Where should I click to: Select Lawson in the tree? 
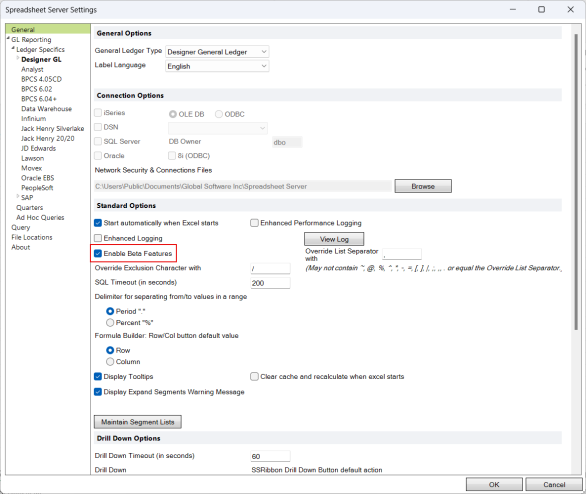[33, 158]
